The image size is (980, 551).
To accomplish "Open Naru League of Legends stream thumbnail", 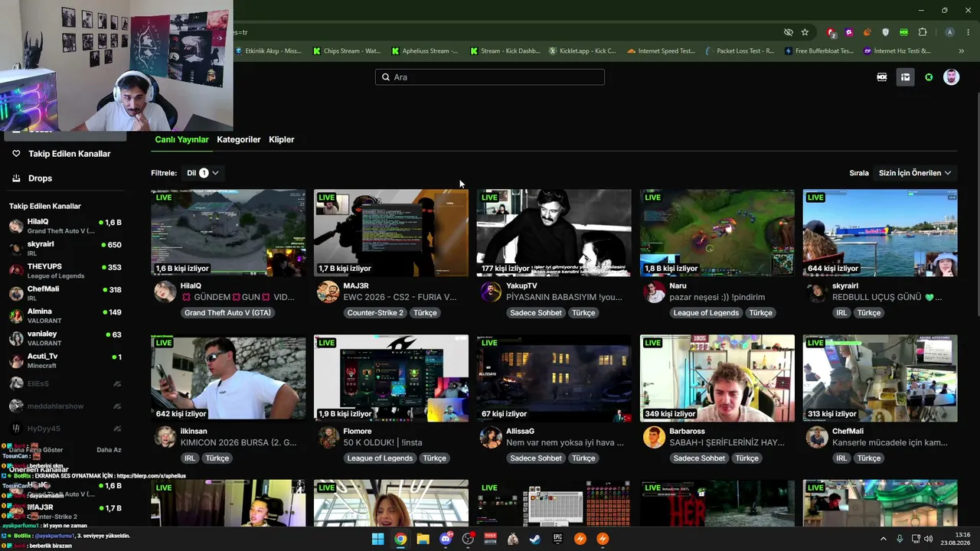I will point(717,233).
